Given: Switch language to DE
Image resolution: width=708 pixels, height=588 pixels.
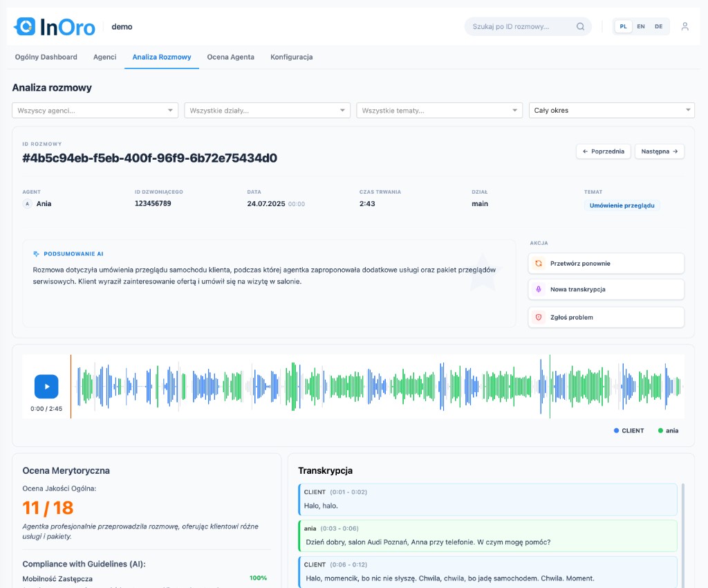Looking at the screenshot, I should point(658,27).
